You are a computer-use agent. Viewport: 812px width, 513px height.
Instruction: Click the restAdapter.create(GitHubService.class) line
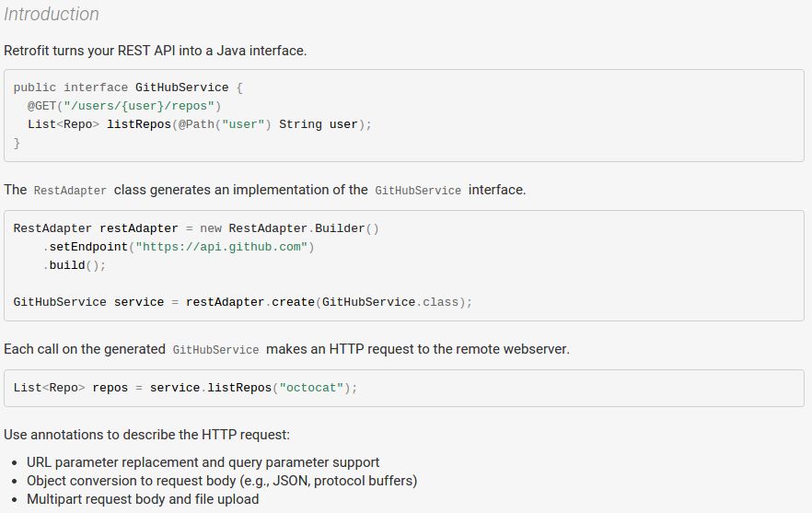click(x=242, y=302)
